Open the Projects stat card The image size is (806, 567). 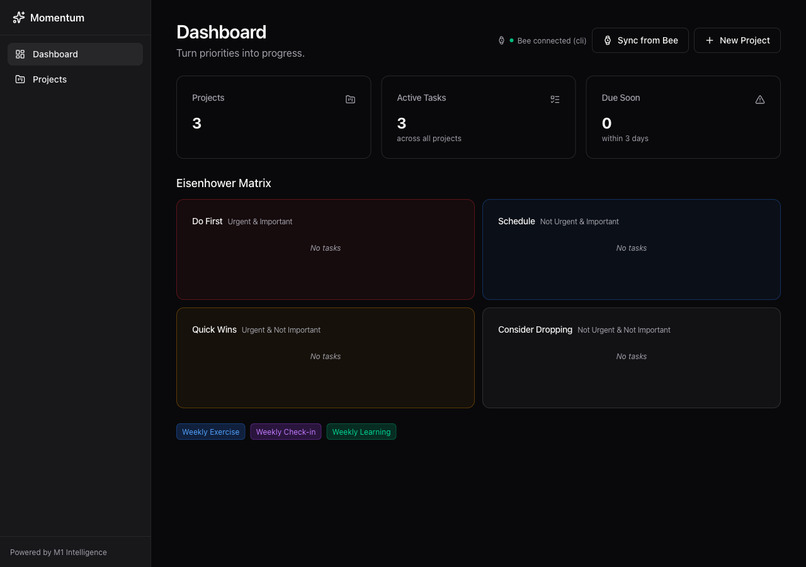tap(273, 117)
